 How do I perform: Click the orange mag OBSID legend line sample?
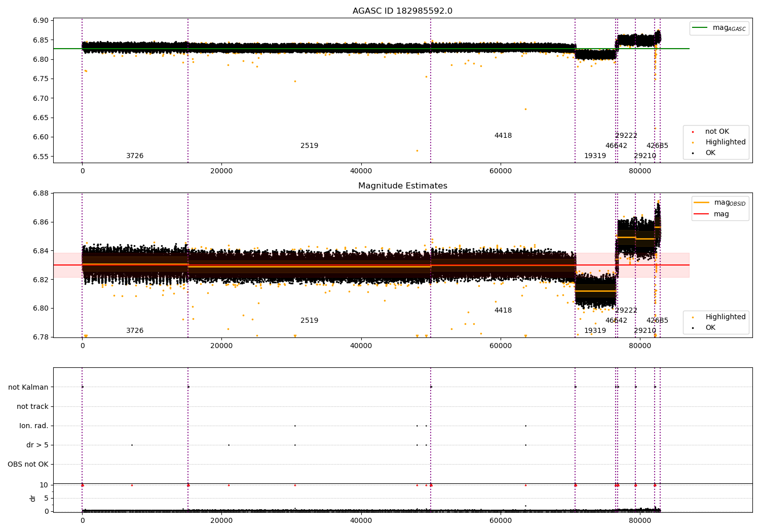click(x=702, y=203)
